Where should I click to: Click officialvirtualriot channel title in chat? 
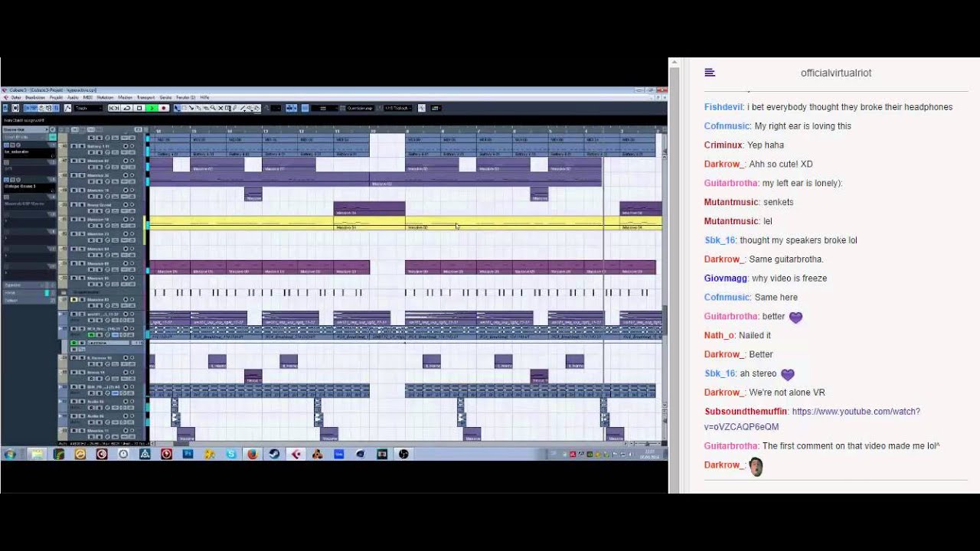(x=836, y=73)
